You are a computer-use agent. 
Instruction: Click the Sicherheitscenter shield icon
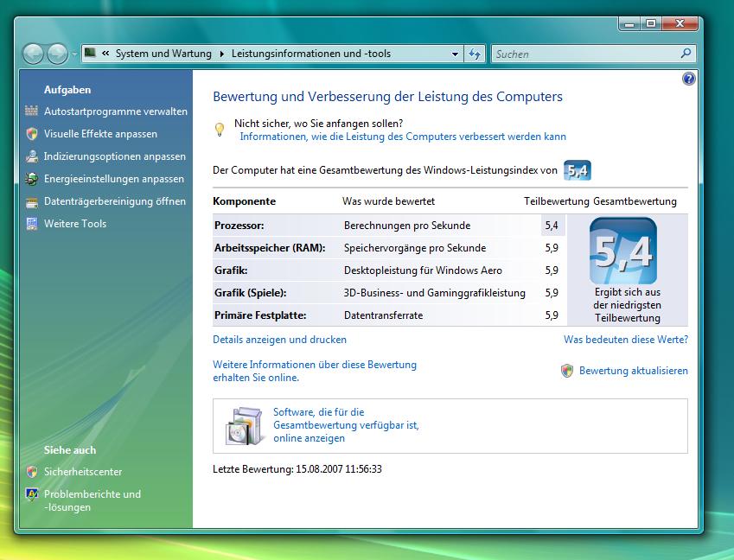(x=32, y=472)
